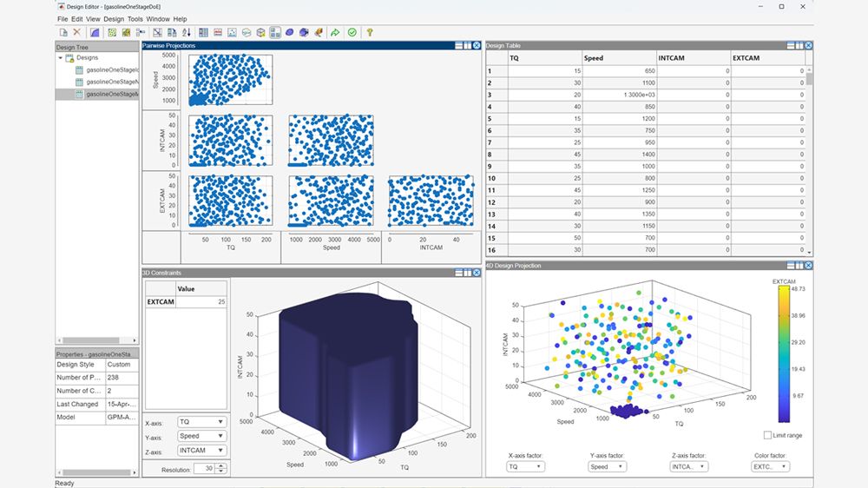Open the Z-axis INTCAM dropdown in 3D Constraints
The width and height of the screenshot is (868, 488).
pos(201,451)
